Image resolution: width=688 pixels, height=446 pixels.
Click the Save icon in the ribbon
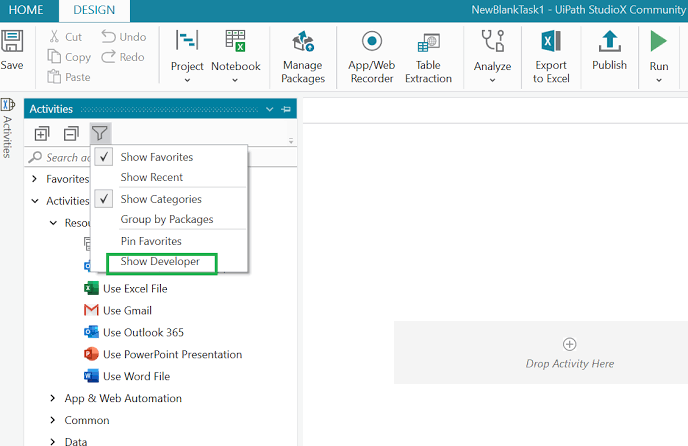12,42
